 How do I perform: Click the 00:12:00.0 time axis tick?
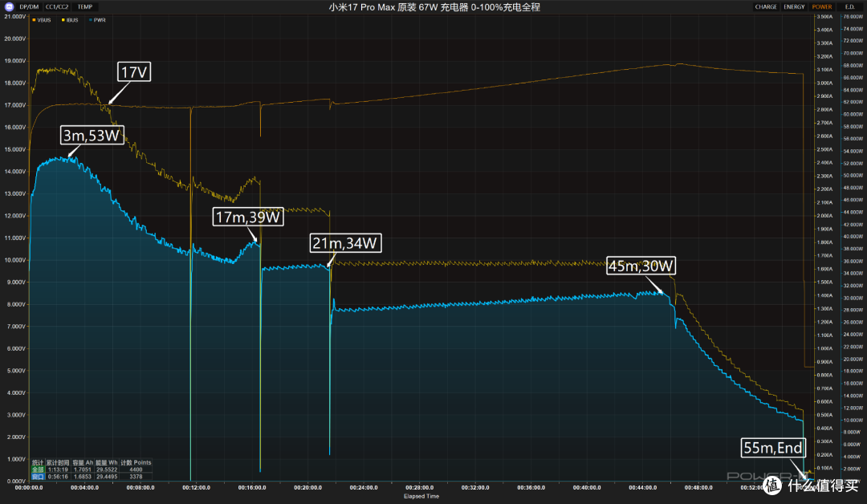coord(197,487)
